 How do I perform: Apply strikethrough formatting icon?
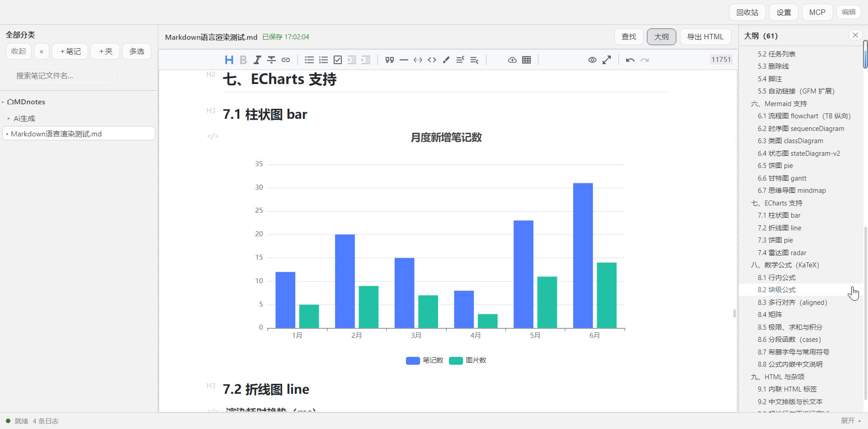(x=271, y=60)
